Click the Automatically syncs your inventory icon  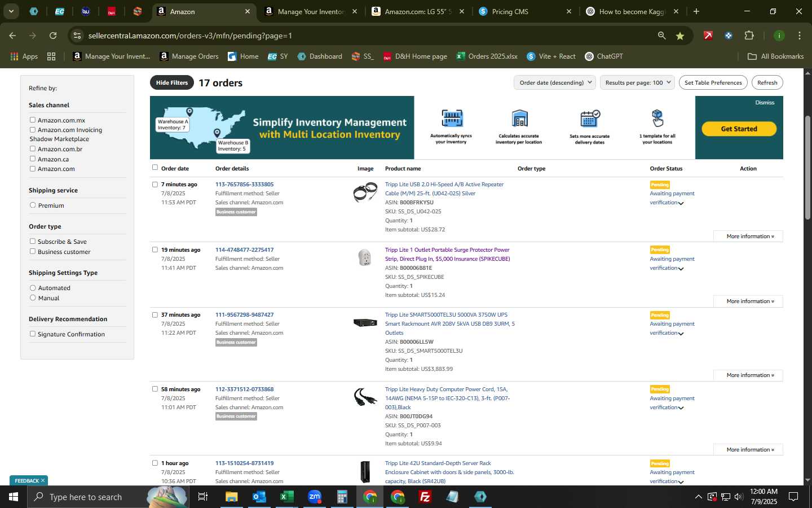coord(452,119)
